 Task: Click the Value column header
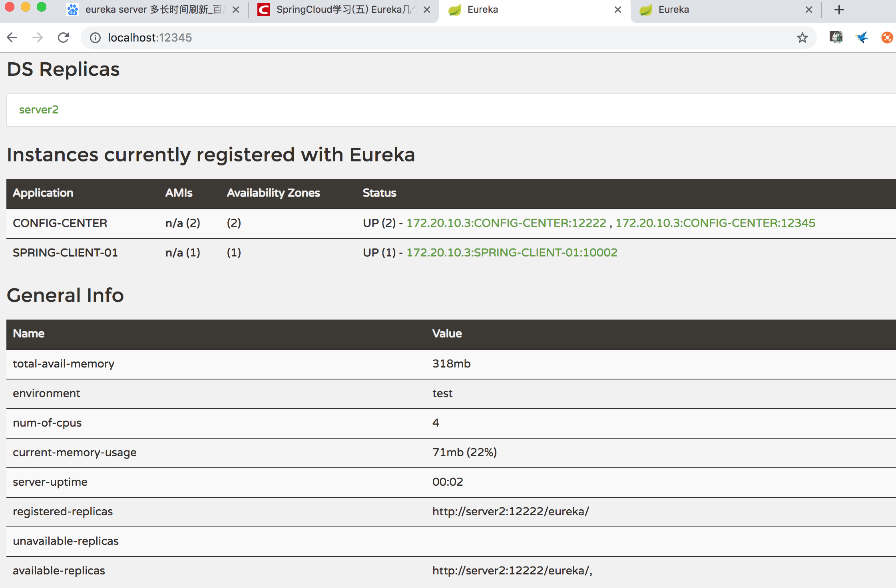(x=447, y=334)
